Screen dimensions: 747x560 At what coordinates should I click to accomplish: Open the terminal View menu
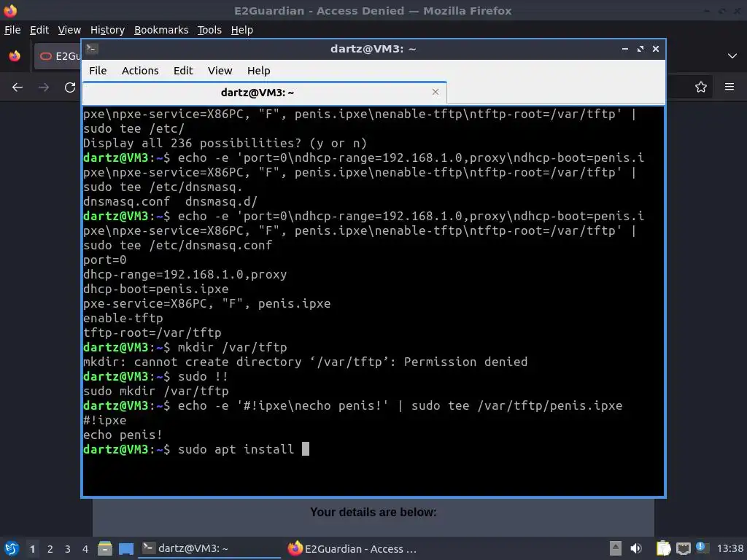point(220,71)
